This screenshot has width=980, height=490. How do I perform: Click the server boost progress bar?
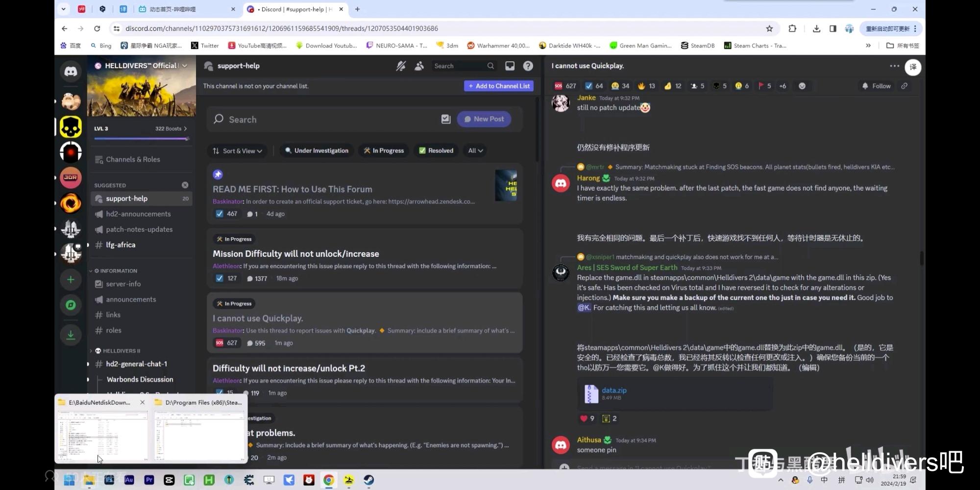tap(142, 139)
